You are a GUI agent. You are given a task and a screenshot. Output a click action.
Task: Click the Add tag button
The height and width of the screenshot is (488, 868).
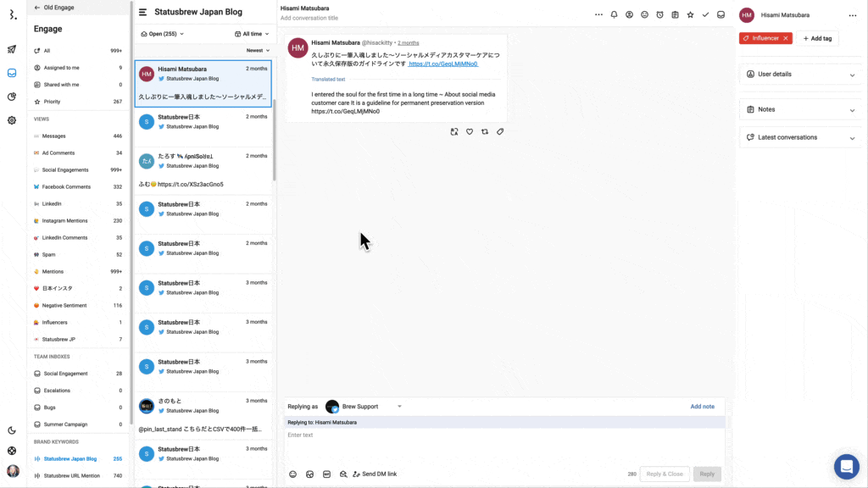pos(817,38)
